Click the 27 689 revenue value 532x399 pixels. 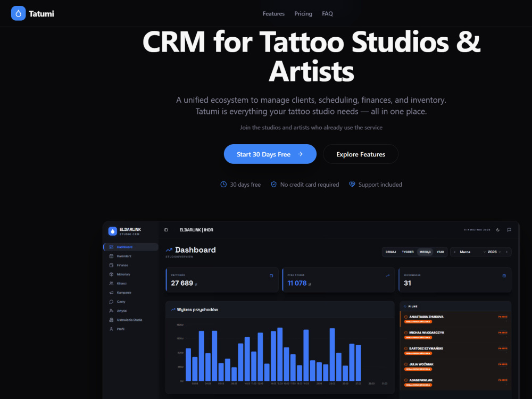[182, 283]
